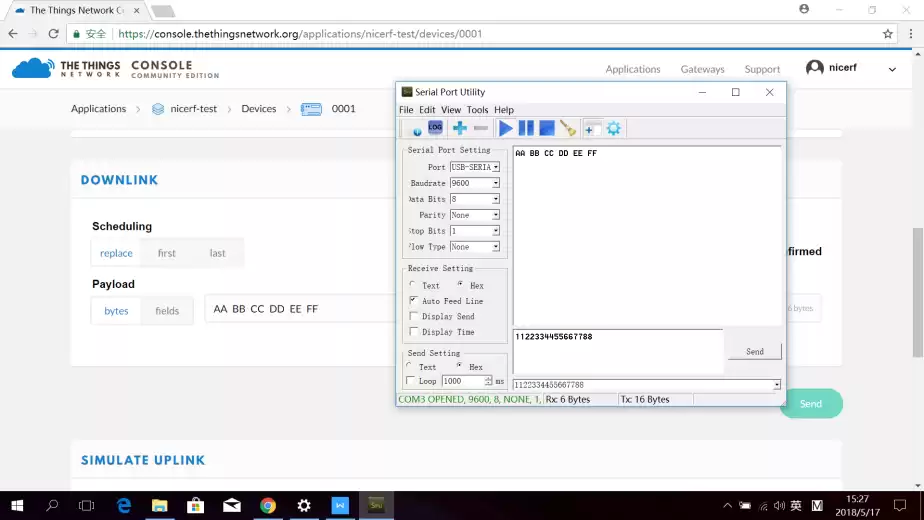The height and width of the screenshot is (520, 924).
Task: Click Send button in Serial Port Utility
Action: 754,352
